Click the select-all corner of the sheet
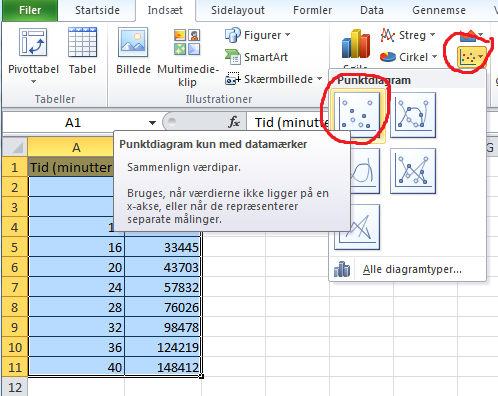The width and height of the screenshot is (498, 396). click(15, 147)
